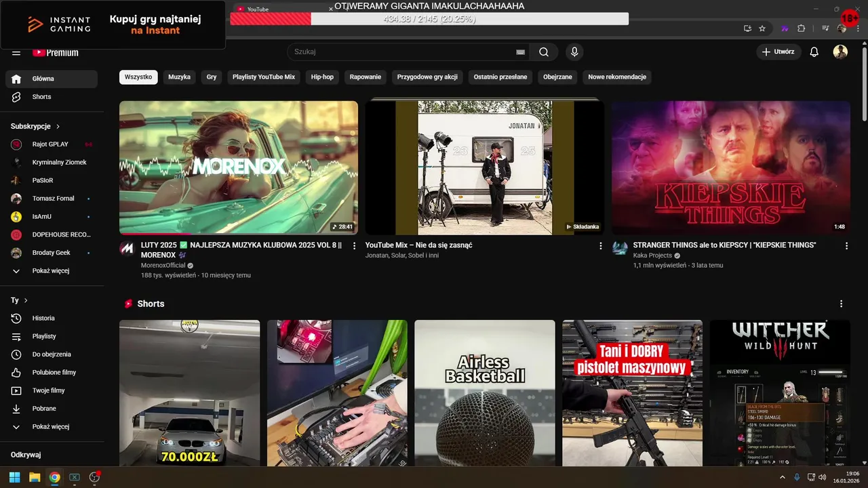Open Historia in sidebar

tap(52, 318)
